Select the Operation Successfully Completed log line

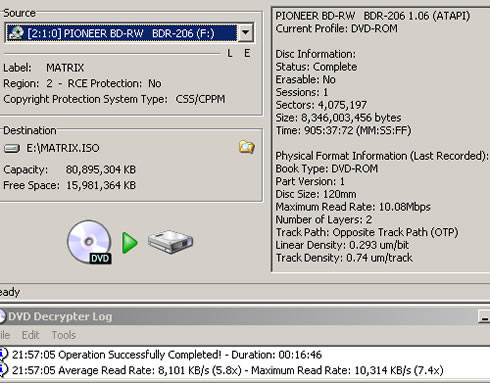167,355
